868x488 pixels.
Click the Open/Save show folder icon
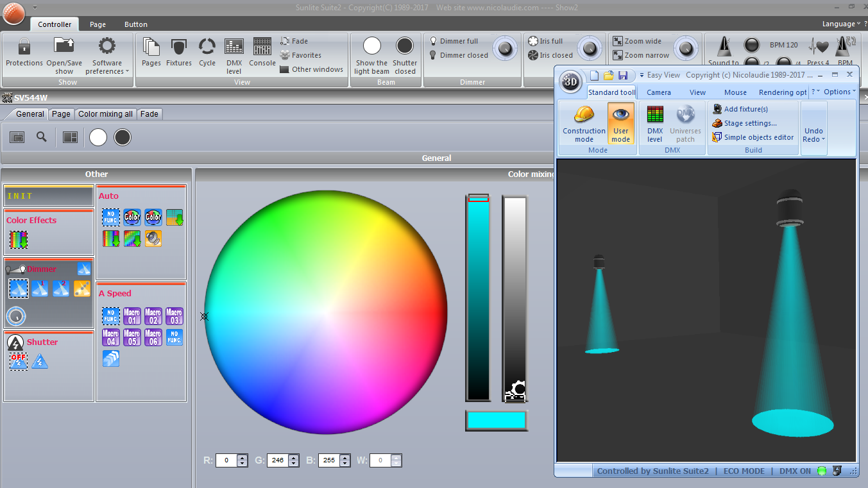coord(64,46)
